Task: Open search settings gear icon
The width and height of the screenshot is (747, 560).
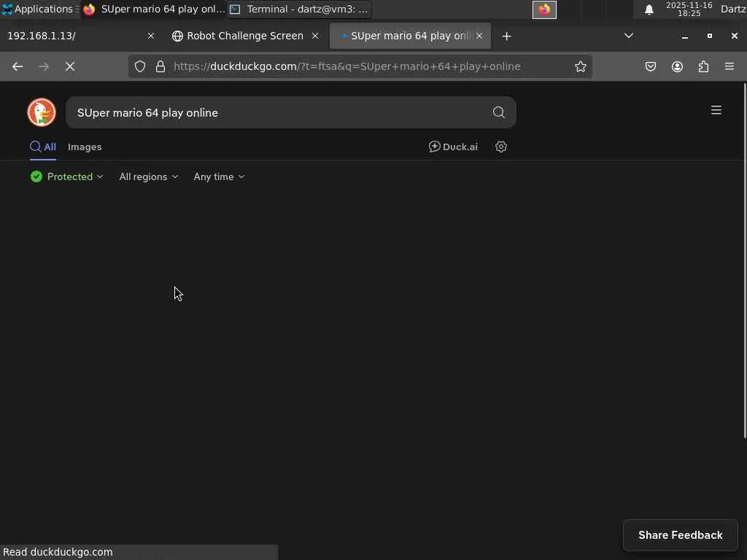Action: pos(500,147)
